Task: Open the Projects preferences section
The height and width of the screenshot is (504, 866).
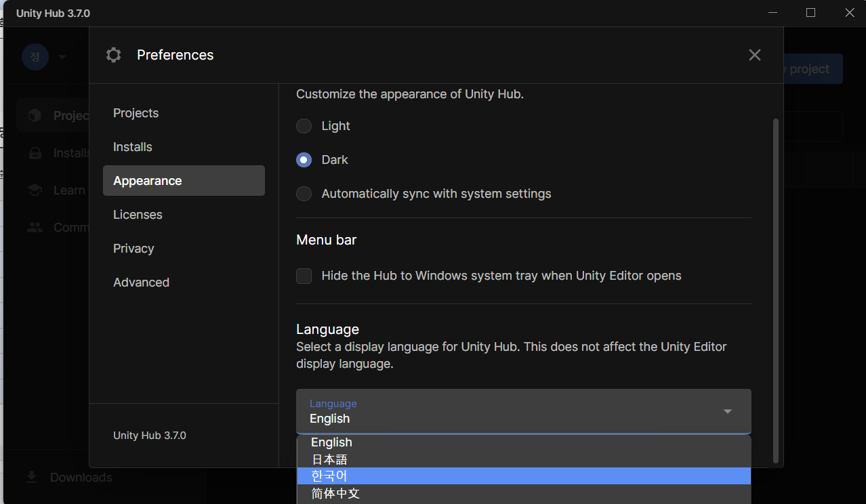Action: 184,113
